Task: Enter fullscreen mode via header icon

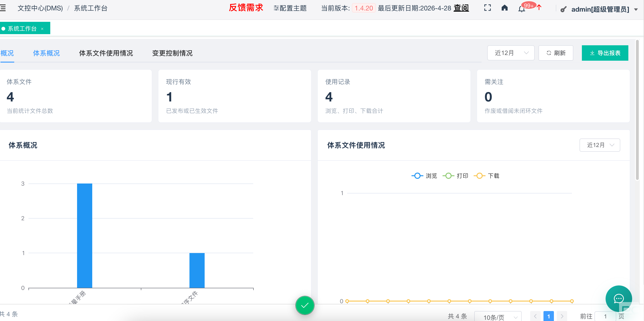Action: [487, 8]
